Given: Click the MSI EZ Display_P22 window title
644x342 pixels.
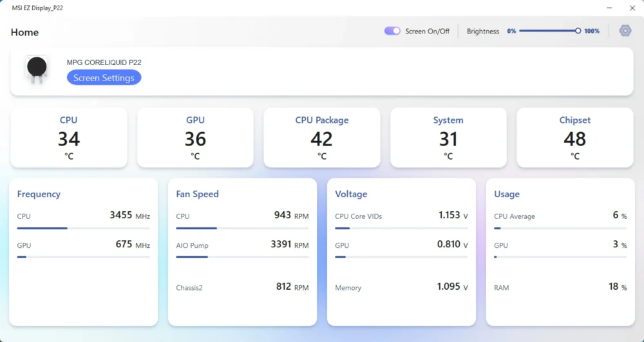Looking at the screenshot, I should [37, 8].
